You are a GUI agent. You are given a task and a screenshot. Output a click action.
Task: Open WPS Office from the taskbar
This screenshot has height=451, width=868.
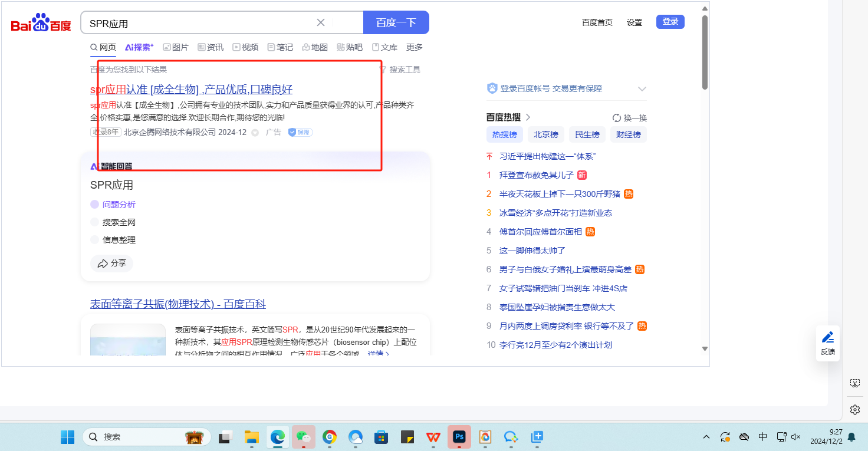433,437
